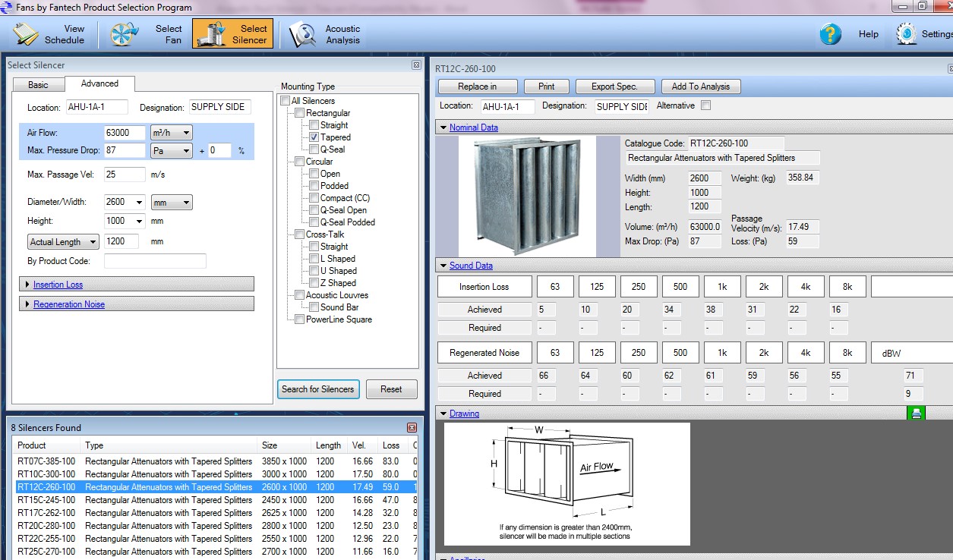
Task: Click the Select Silencer toolbar icon
Action: pyautogui.click(x=212, y=34)
